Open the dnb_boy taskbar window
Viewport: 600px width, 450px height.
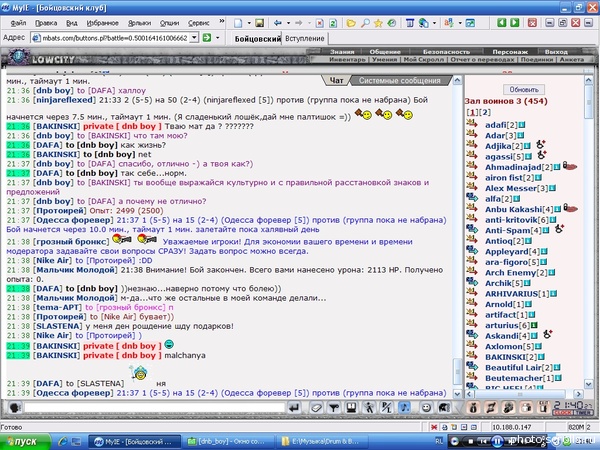(x=228, y=442)
